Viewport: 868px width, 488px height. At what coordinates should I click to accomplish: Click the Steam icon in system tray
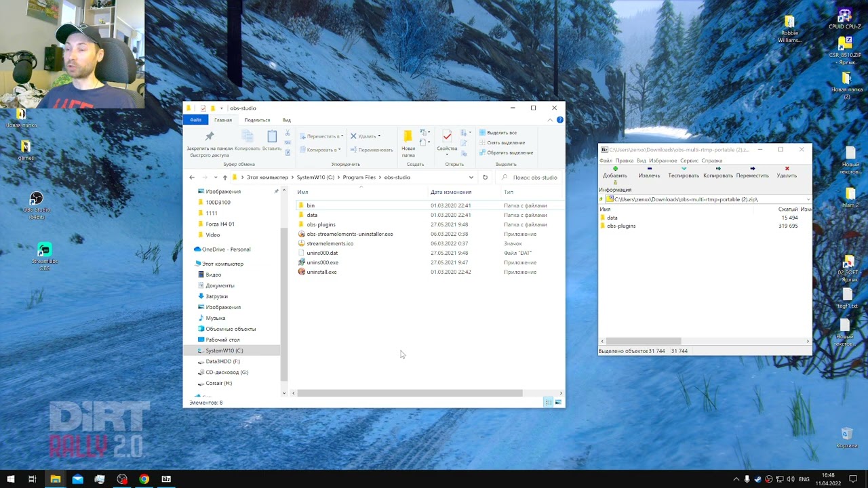click(757, 479)
